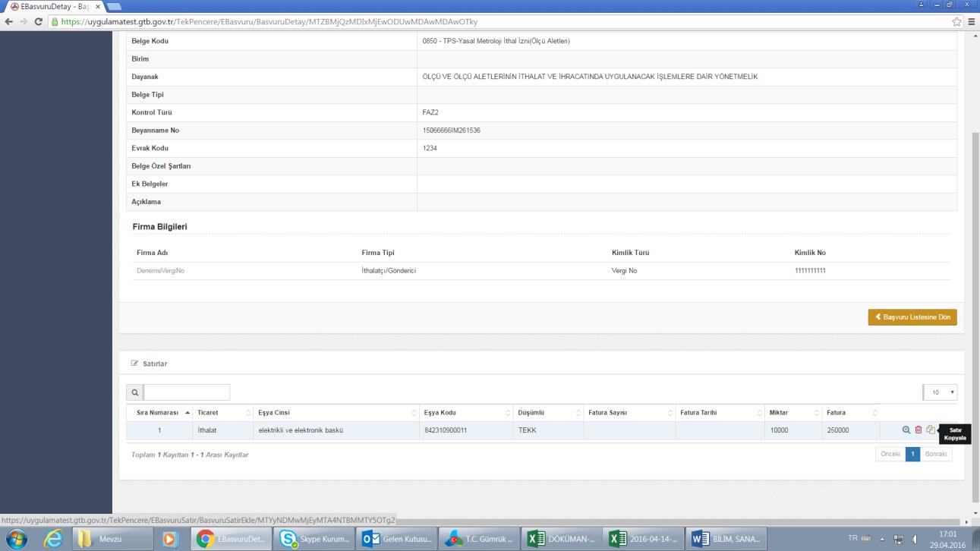Click İthalatçı/Gönderici firm type text

tap(388, 270)
